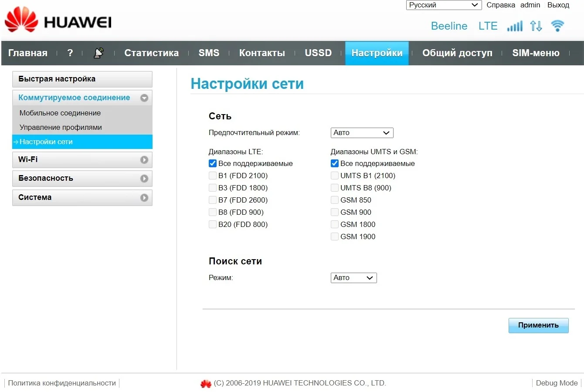Open the Русский language selector
The image size is (584, 392).
point(444,5)
